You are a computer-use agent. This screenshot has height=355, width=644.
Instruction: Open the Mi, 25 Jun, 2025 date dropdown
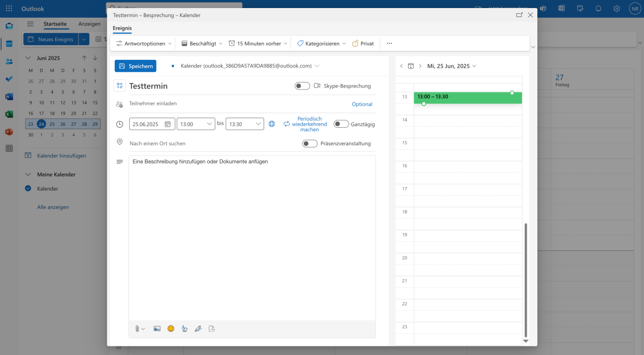[452, 66]
